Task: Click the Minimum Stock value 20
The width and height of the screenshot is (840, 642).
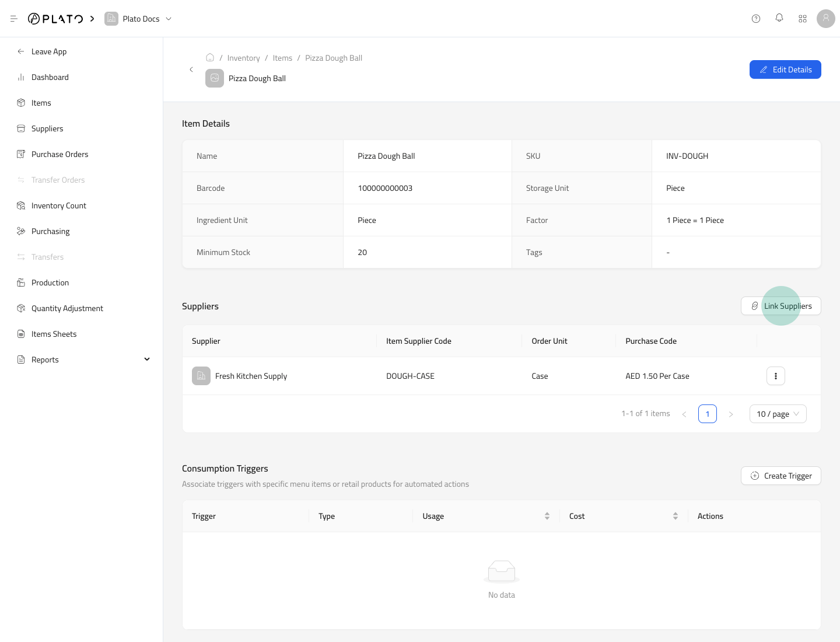Action: (362, 252)
